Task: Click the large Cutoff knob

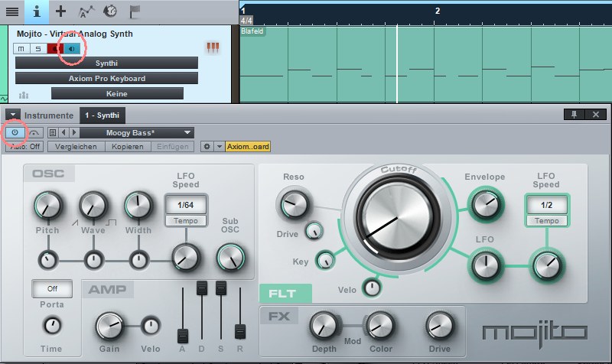Action: point(398,217)
